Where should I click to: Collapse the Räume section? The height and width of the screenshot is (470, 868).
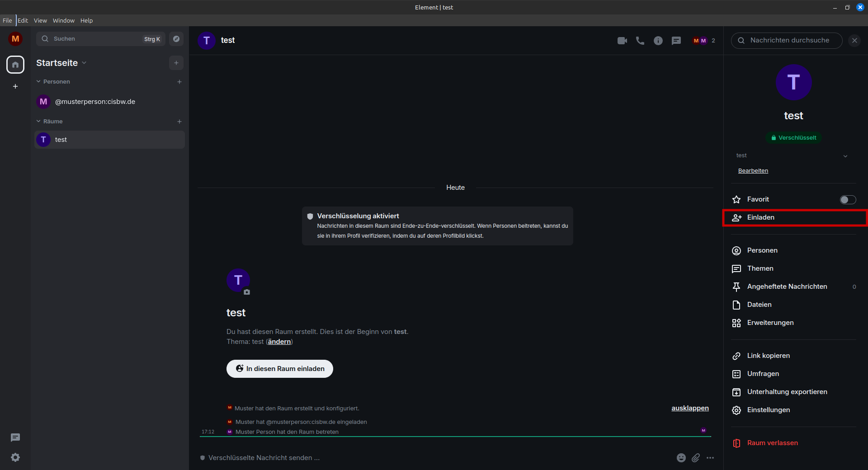(x=39, y=122)
